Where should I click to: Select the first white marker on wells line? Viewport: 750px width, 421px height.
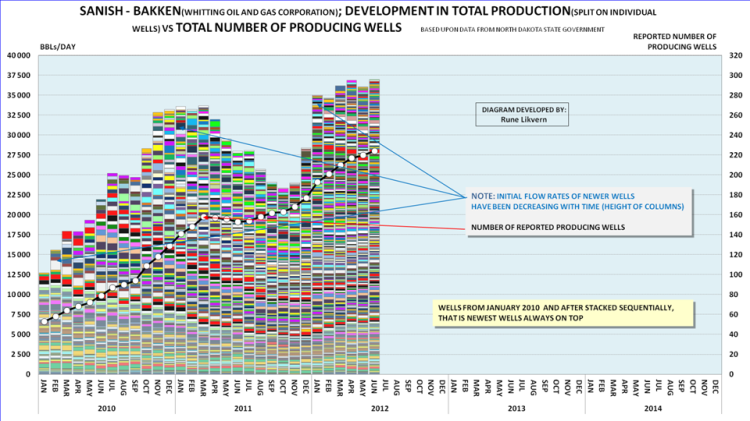[44, 321]
